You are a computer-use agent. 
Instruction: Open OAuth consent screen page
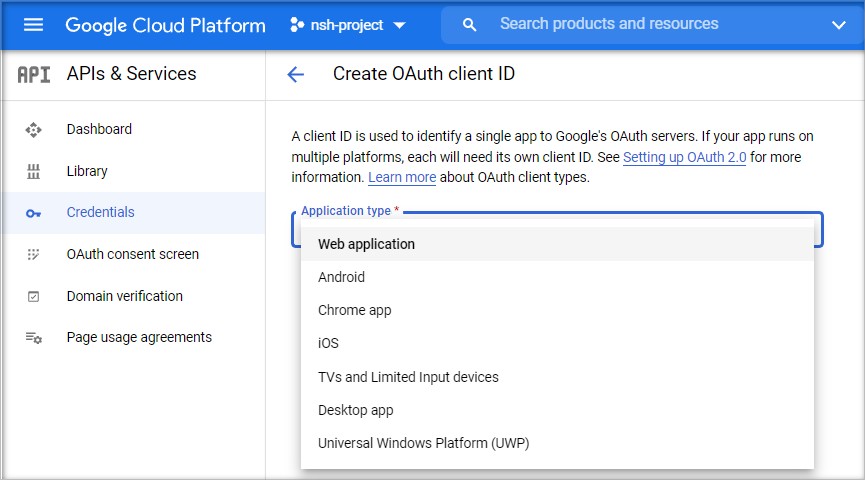click(x=133, y=254)
